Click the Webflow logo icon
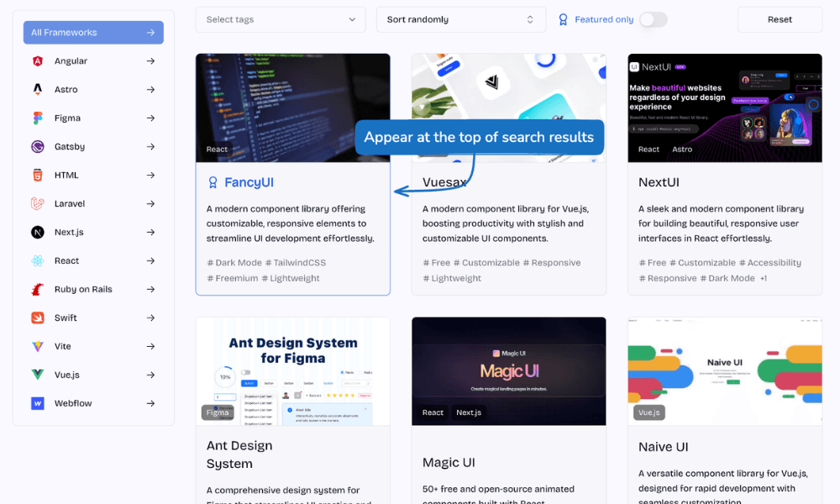Screen dimensions: 840x504 pyautogui.click(x=38, y=404)
